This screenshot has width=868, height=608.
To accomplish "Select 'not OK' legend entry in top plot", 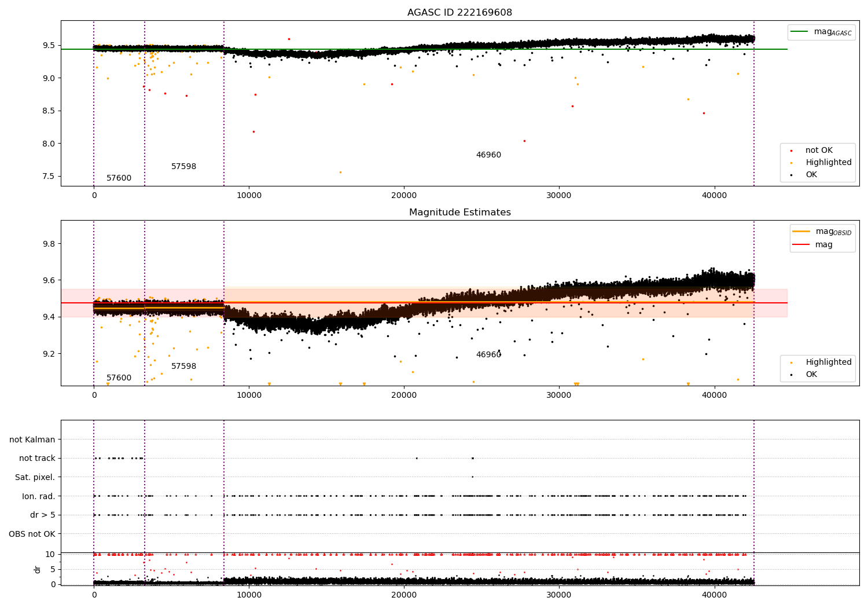I will coord(819,151).
